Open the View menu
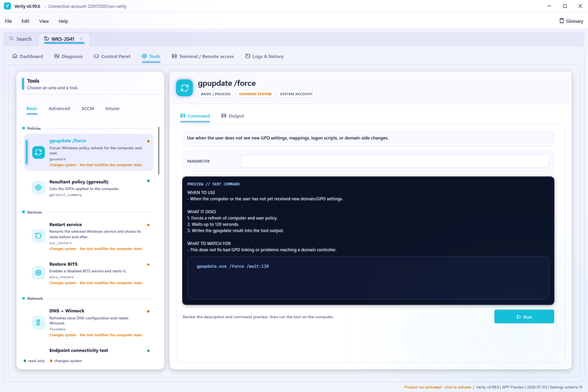This screenshot has height=392, width=588. (x=44, y=21)
